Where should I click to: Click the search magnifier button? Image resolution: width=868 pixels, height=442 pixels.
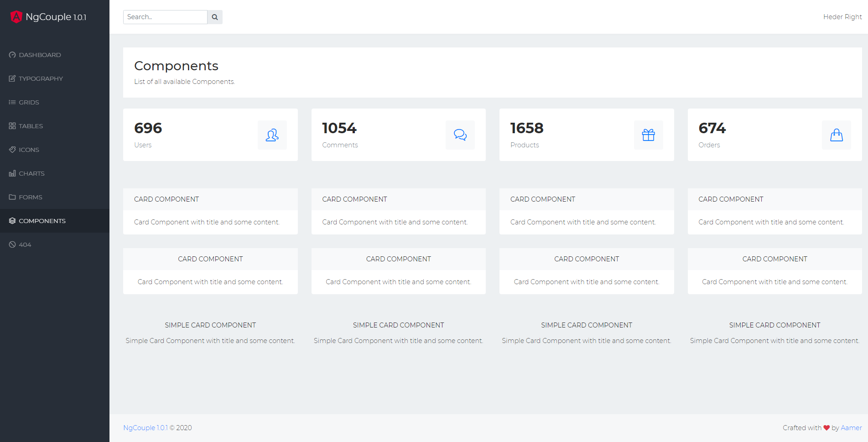(215, 17)
